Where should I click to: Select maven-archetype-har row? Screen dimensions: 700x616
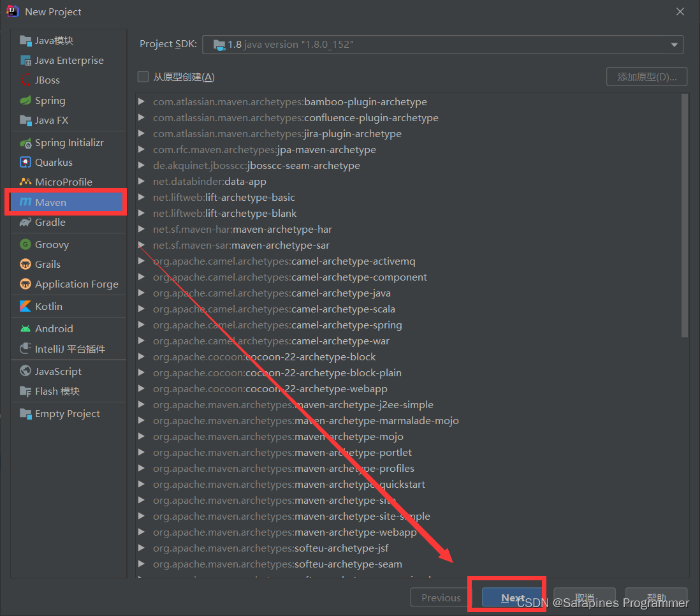[409, 229]
